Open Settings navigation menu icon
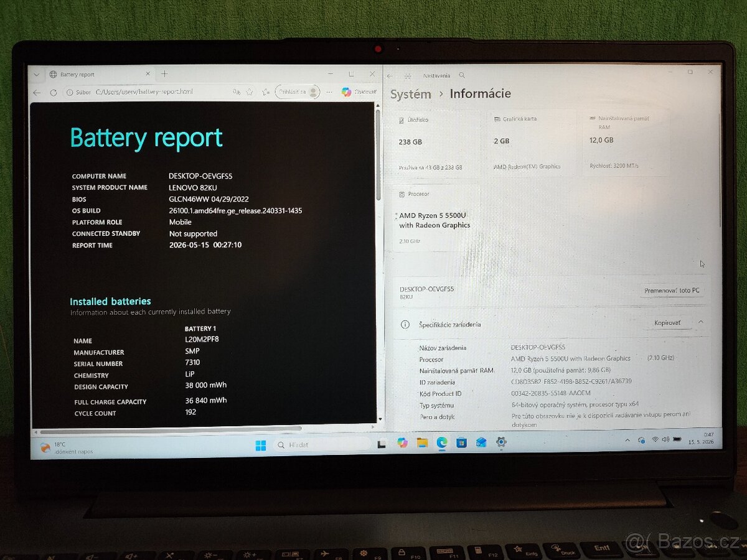The height and width of the screenshot is (560, 747). (408, 76)
